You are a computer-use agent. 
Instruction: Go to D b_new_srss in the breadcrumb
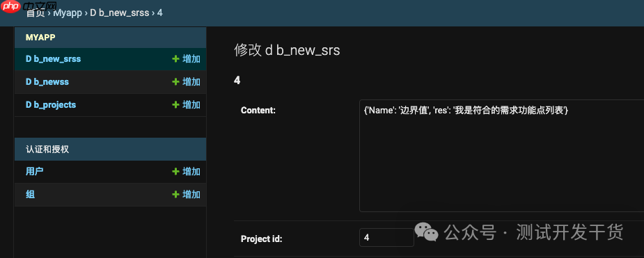click(120, 13)
